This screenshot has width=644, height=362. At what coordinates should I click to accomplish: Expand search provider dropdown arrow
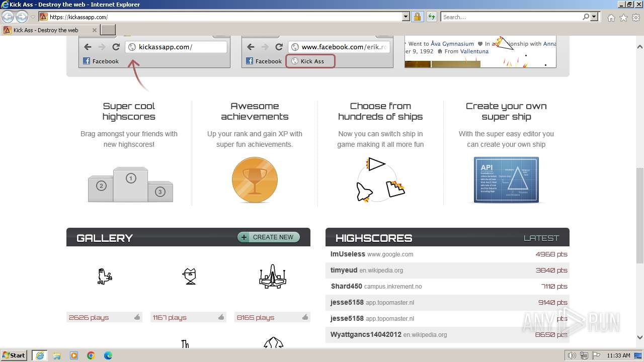coord(594,17)
